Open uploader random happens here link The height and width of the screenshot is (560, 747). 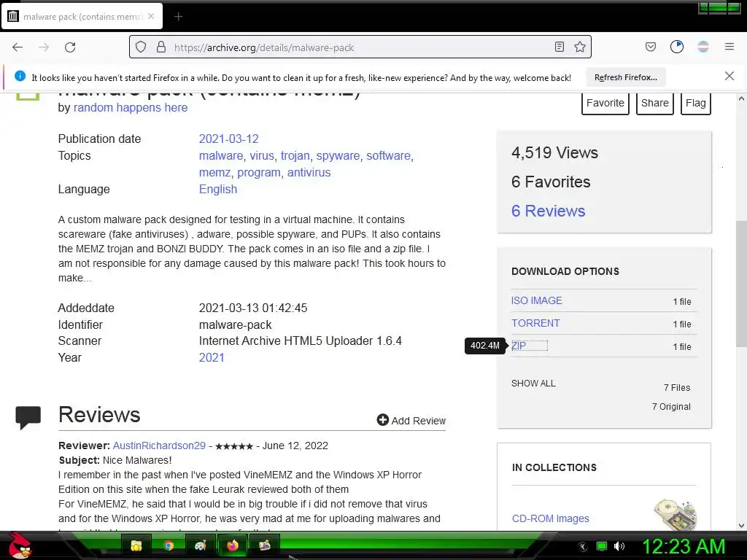pyautogui.click(x=131, y=108)
